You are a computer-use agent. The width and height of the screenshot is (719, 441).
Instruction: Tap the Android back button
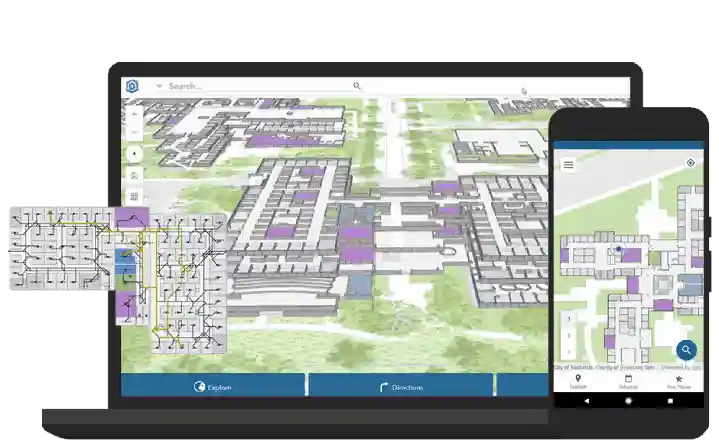tap(586, 401)
